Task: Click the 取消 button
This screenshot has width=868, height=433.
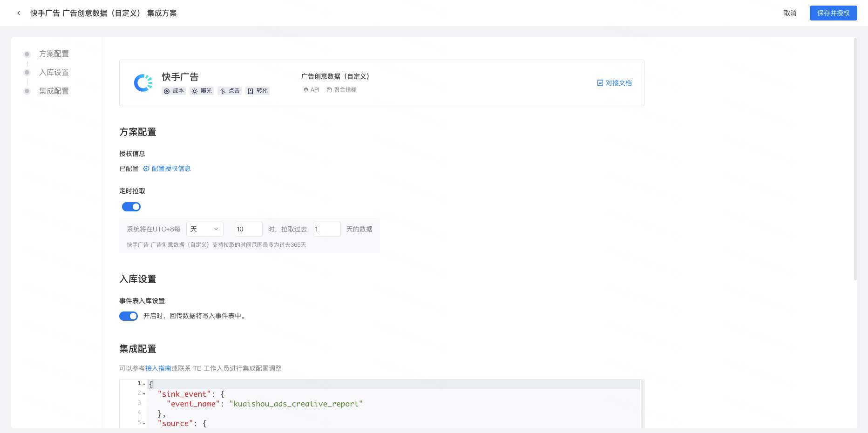Action: (x=790, y=13)
